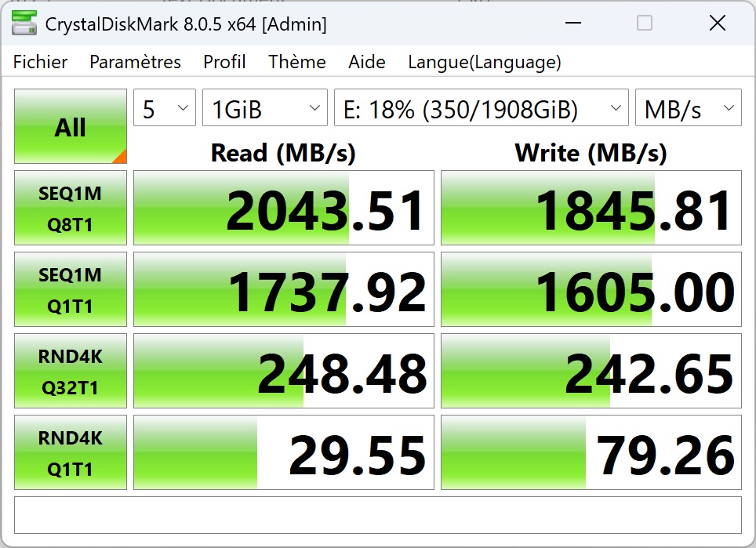Viewport: 756px width, 548px height.
Task: Open the Fichier menu
Action: (41, 62)
